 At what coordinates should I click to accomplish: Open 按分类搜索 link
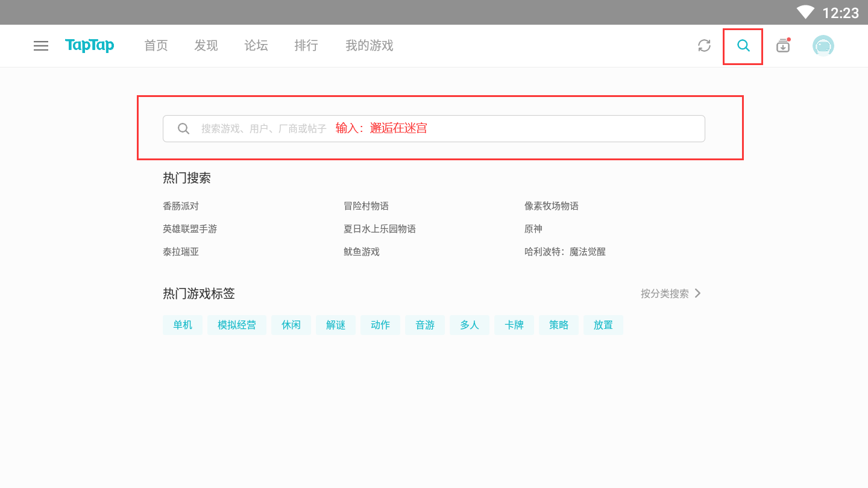point(665,293)
